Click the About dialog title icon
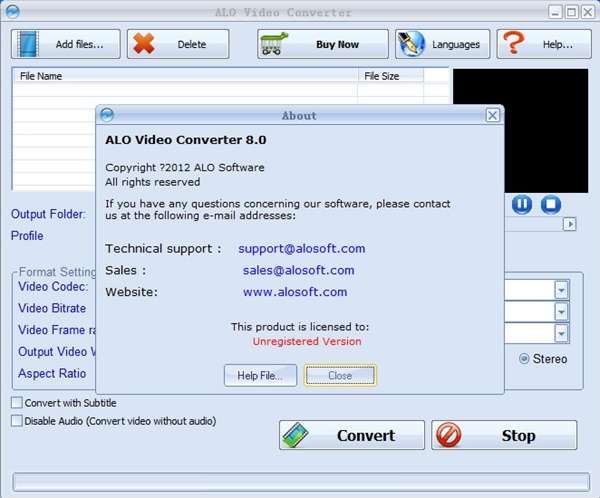Screen dimensions: 600x498 tap(107, 115)
